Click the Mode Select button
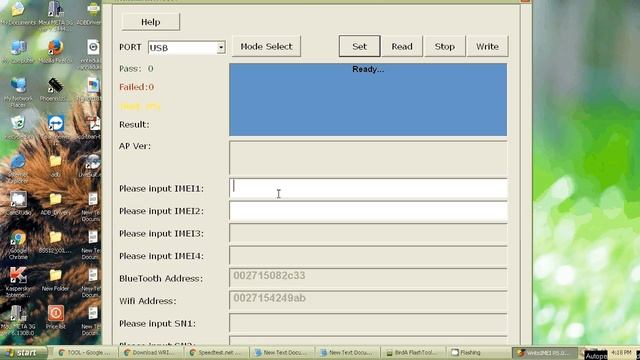640x360 pixels. pos(266,47)
